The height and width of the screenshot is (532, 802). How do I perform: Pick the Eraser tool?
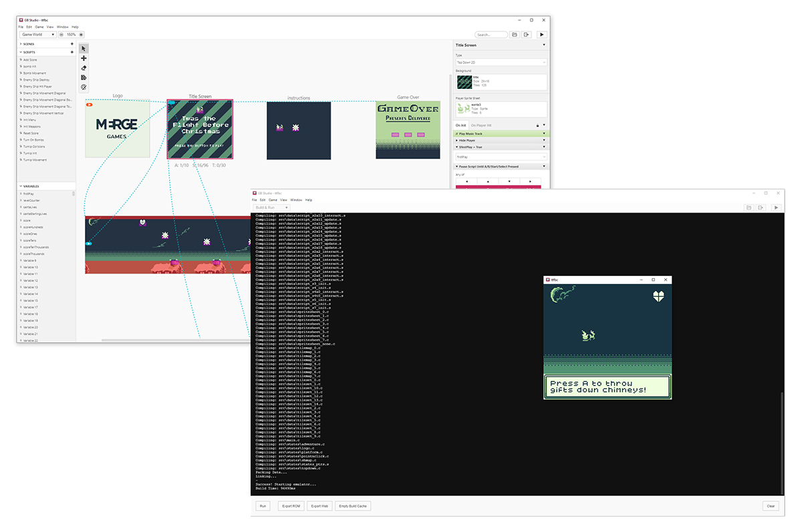coord(84,68)
